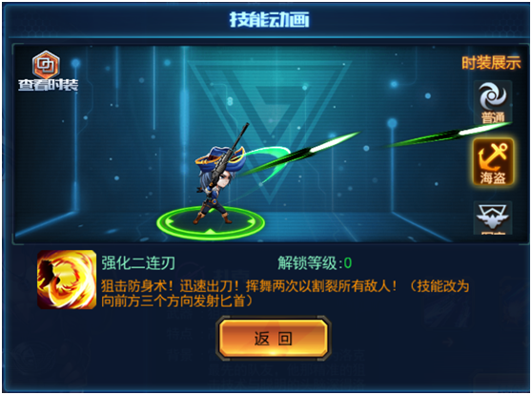Select the 普通 swirl costume icon
Screen dimensions: 532x395
pyautogui.click(x=493, y=102)
